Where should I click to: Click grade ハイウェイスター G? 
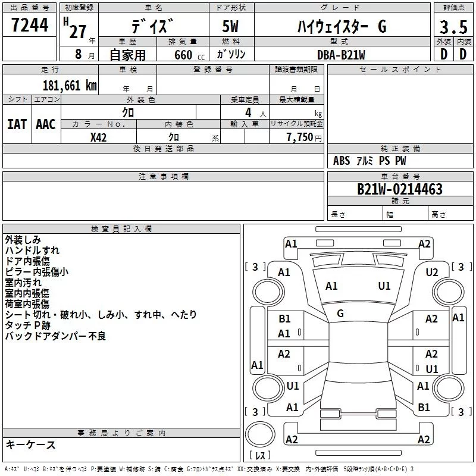coord(342,26)
